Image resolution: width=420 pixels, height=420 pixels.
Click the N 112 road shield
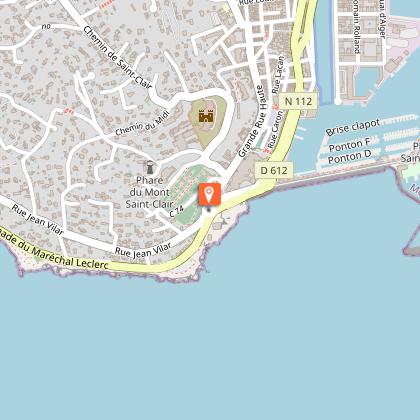click(x=298, y=101)
